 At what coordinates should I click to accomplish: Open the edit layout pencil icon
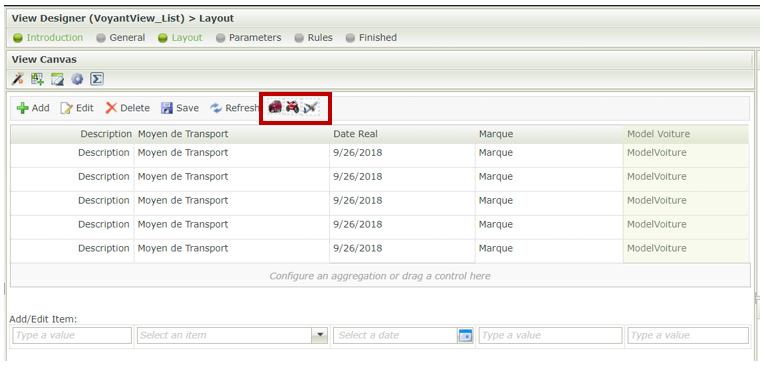point(57,79)
